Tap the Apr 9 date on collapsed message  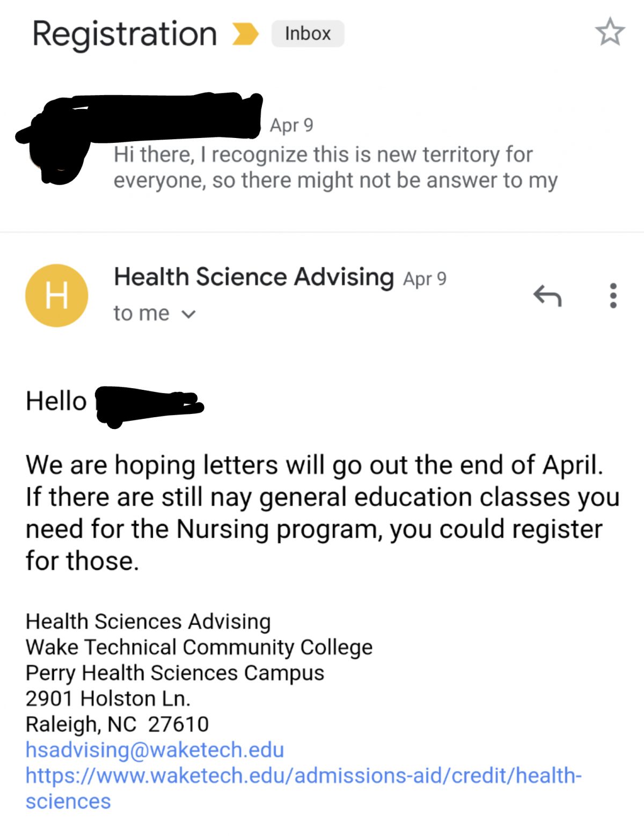click(x=291, y=125)
